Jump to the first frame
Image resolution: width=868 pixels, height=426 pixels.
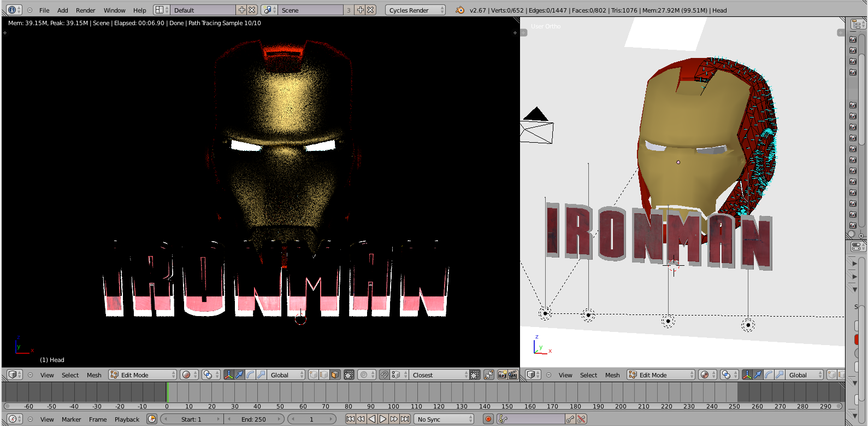[x=350, y=419]
